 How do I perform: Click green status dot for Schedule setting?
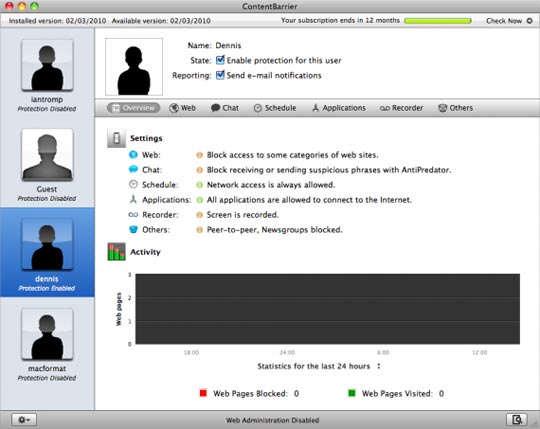199,185
